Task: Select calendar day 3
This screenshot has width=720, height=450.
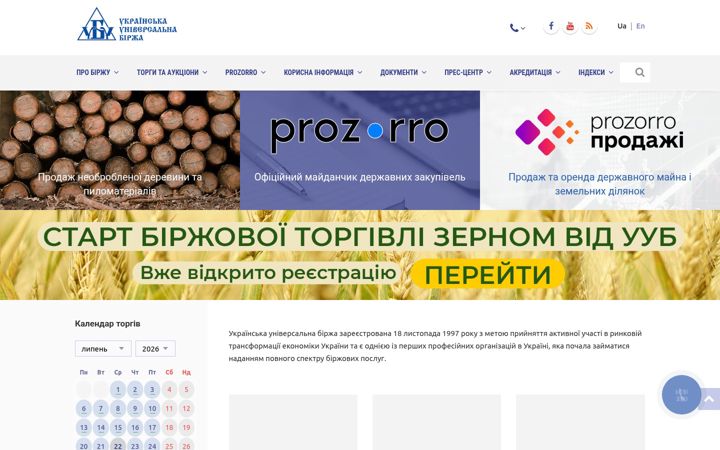Action: [152, 389]
